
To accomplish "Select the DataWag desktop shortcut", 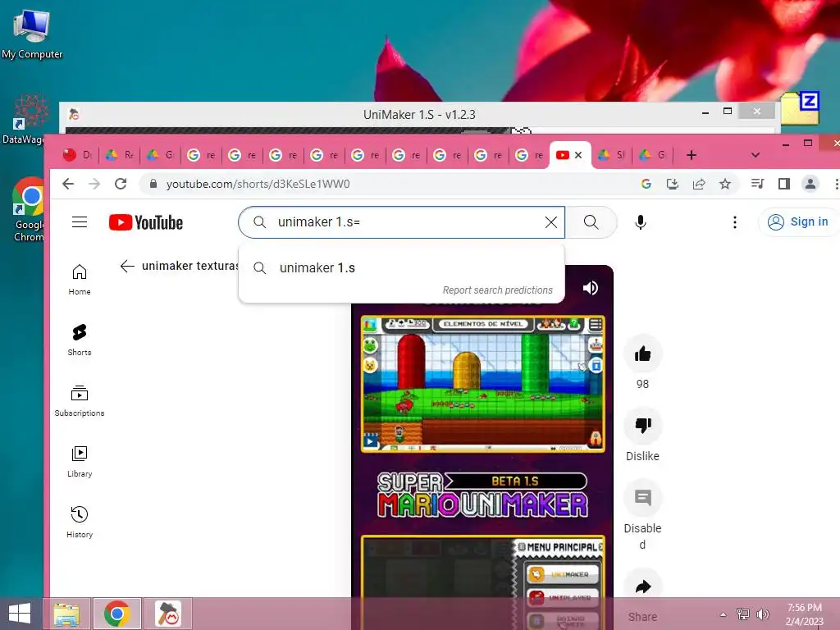I will pyautogui.click(x=24, y=120).
